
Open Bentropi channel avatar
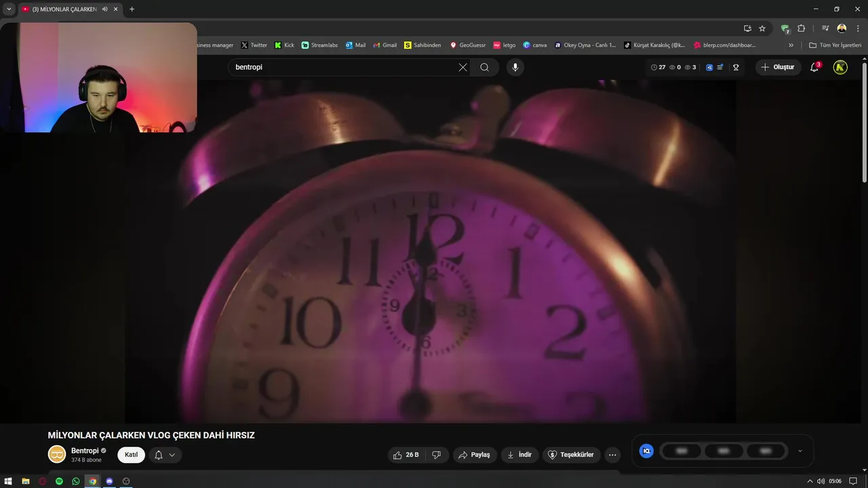[x=57, y=455]
